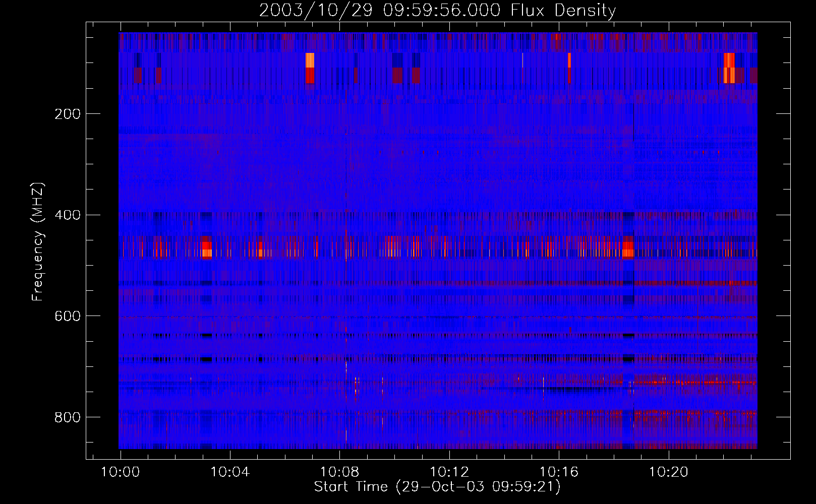
Task: Click the 10:12 time tick label
Action: coord(449,472)
